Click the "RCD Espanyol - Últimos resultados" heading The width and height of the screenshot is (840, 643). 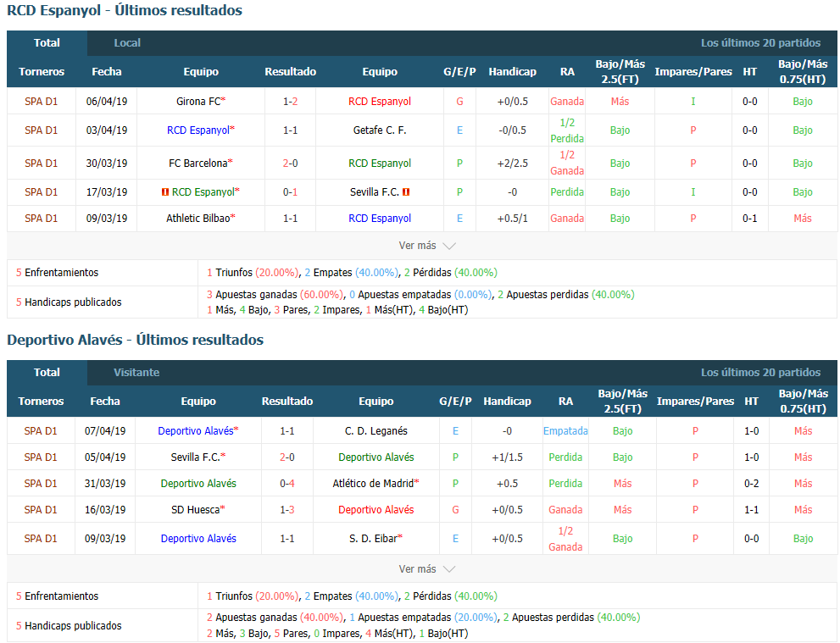(x=125, y=10)
